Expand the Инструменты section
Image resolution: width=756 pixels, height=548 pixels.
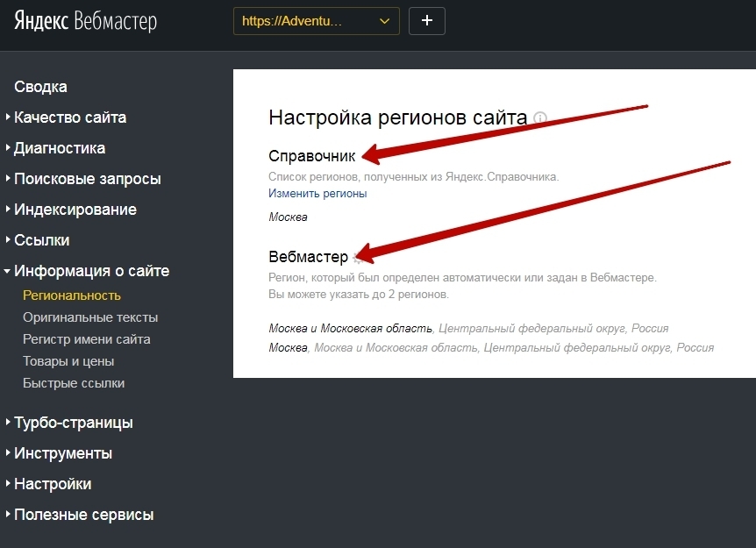pyautogui.click(x=62, y=452)
